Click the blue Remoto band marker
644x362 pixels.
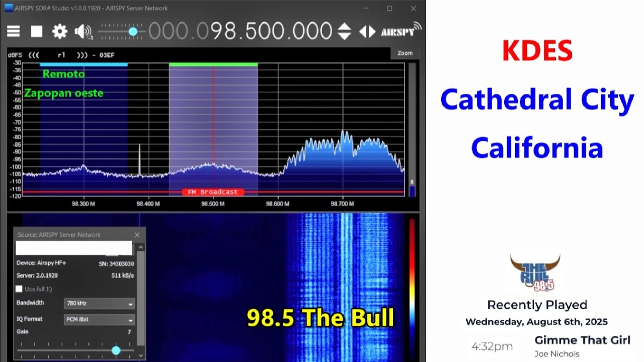pos(84,65)
